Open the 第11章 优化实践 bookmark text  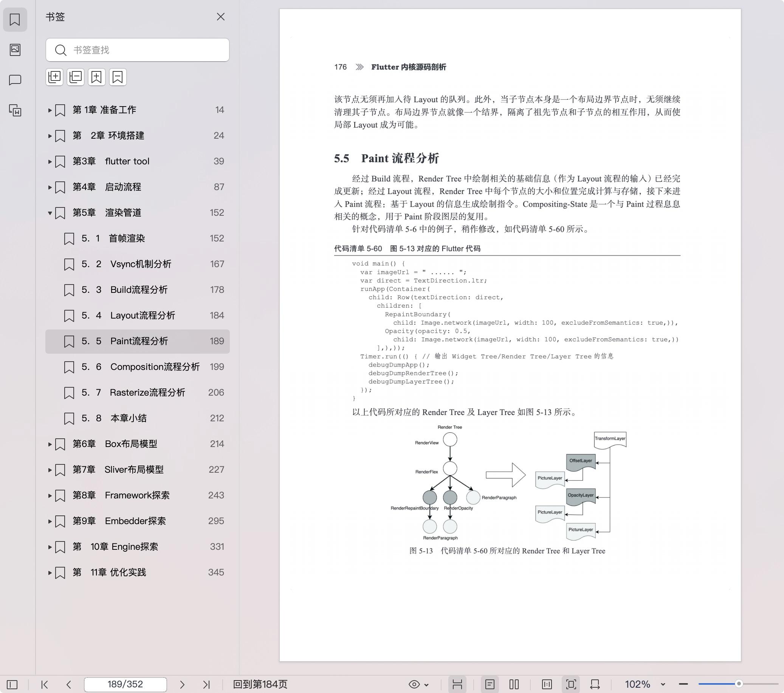[109, 572]
